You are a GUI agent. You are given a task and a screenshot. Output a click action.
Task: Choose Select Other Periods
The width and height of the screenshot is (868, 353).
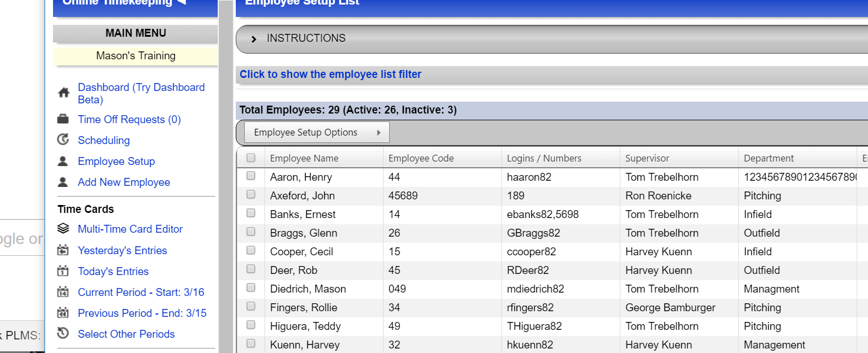(x=126, y=334)
